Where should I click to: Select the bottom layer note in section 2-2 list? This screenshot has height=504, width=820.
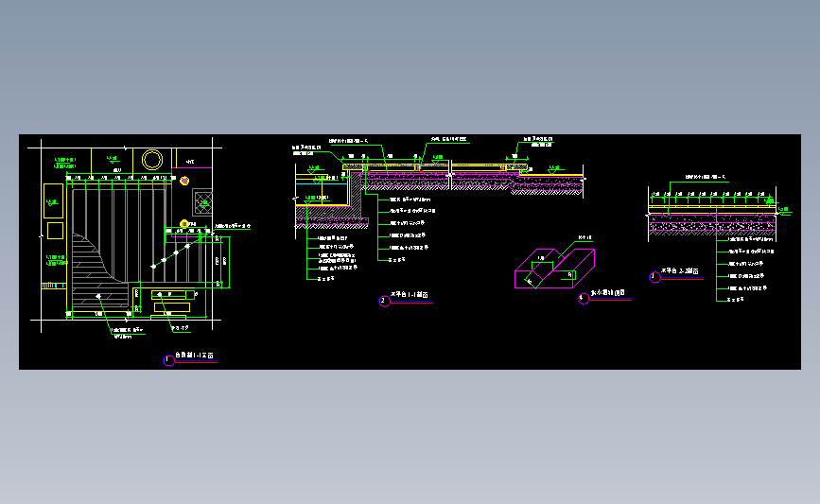point(736,300)
